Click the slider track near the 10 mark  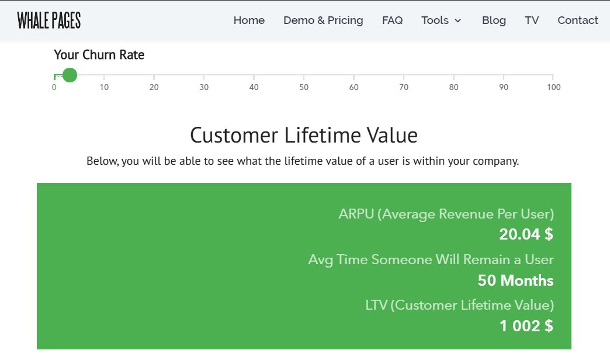(x=104, y=75)
